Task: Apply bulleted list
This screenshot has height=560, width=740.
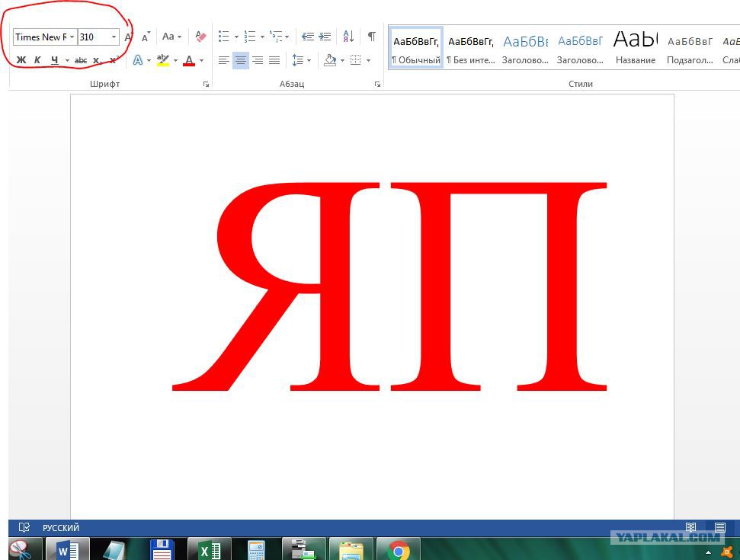Action: point(224,37)
